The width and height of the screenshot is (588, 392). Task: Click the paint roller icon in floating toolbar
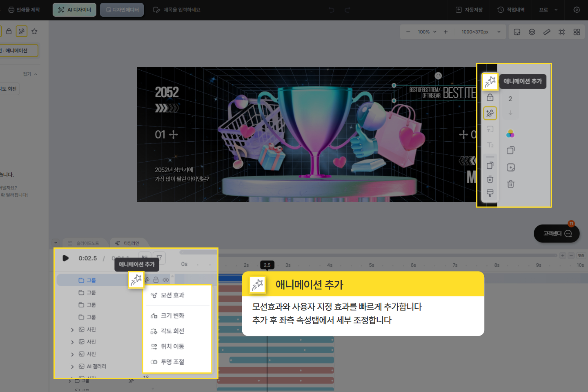pos(490,193)
